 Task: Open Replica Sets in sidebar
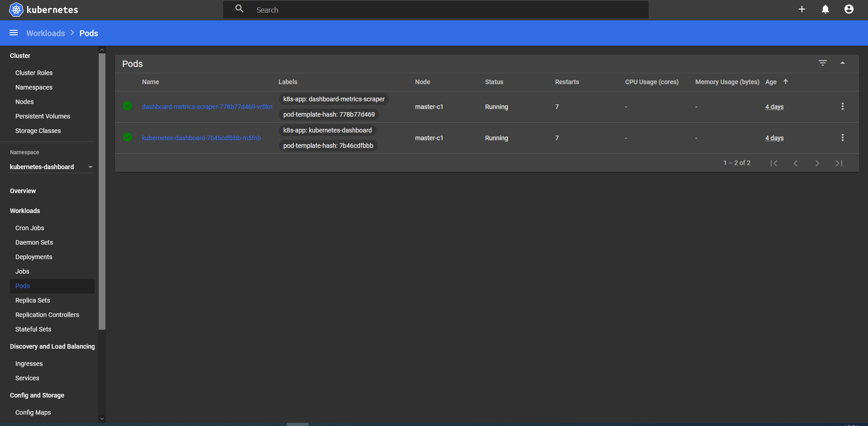(33, 300)
